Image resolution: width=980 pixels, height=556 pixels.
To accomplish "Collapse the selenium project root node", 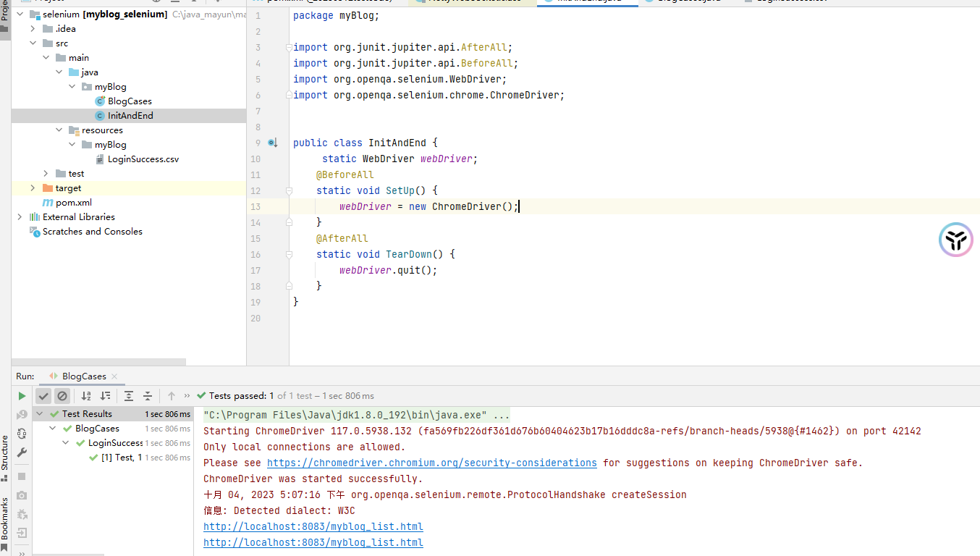I will (x=20, y=14).
